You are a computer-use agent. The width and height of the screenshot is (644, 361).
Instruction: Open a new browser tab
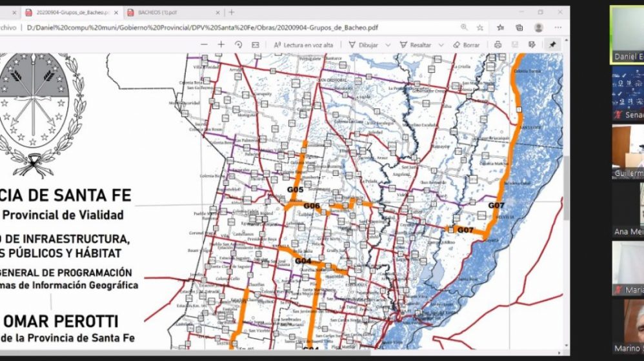tap(232, 12)
